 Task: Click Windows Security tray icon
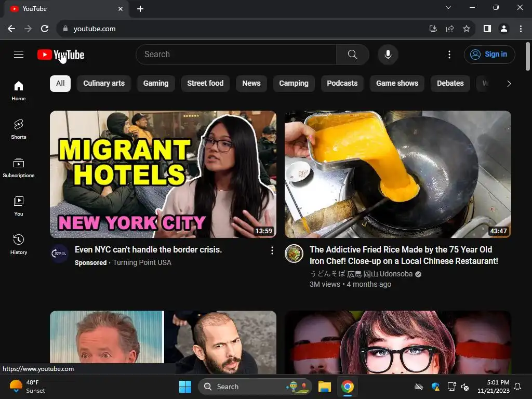[435, 387]
